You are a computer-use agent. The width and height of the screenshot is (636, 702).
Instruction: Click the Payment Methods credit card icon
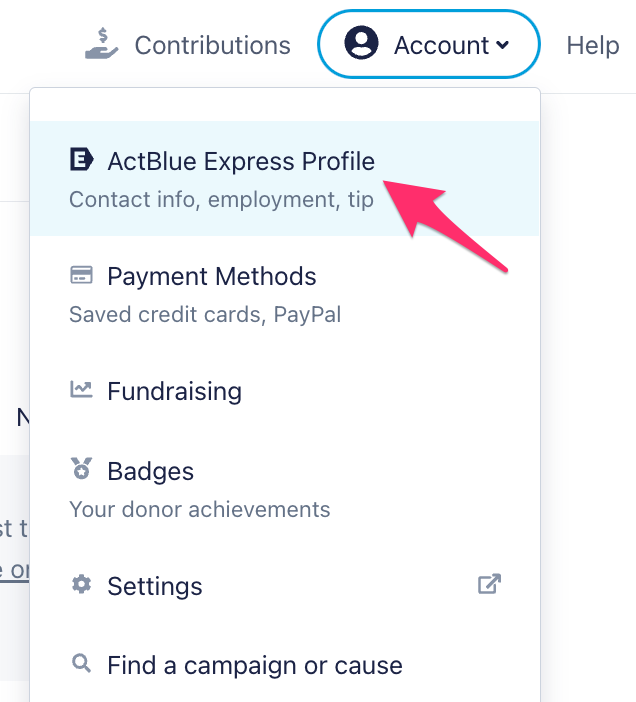[81, 275]
